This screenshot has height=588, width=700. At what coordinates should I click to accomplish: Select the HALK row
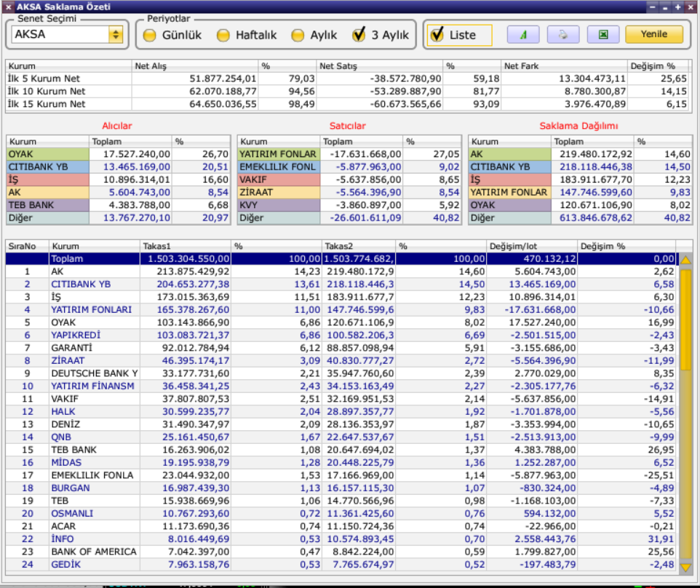(x=342, y=411)
